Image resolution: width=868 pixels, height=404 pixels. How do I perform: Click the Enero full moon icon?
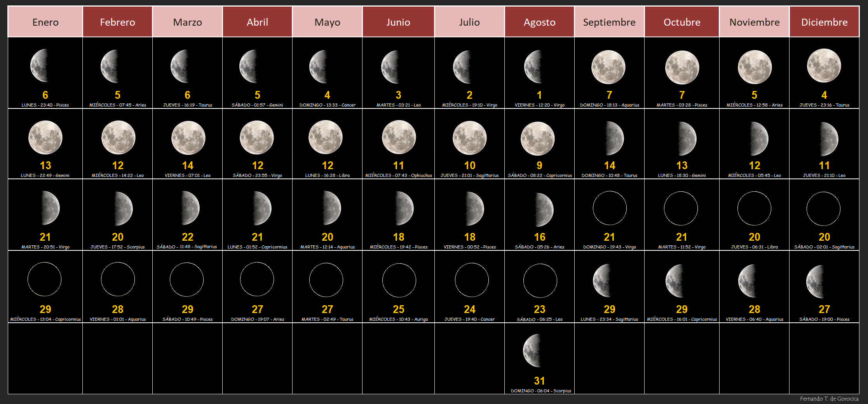click(x=45, y=137)
